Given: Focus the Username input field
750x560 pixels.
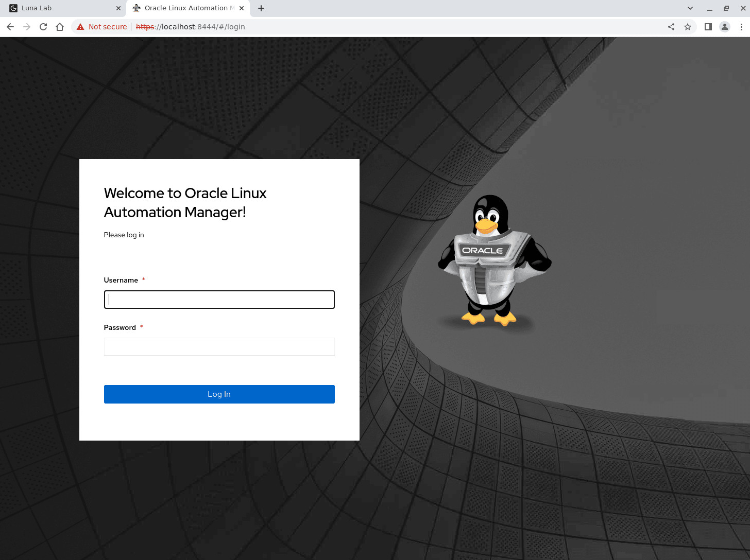Looking at the screenshot, I should click(x=219, y=300).
